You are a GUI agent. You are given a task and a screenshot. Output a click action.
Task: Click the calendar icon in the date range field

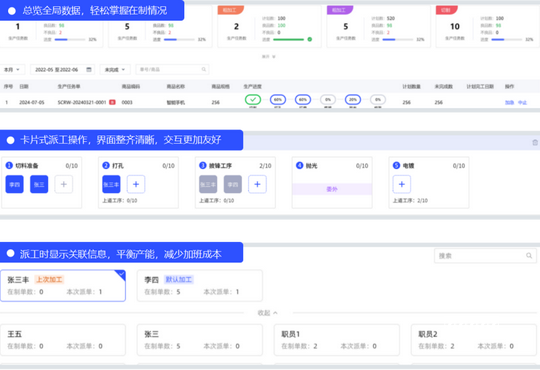click(89, 70)
